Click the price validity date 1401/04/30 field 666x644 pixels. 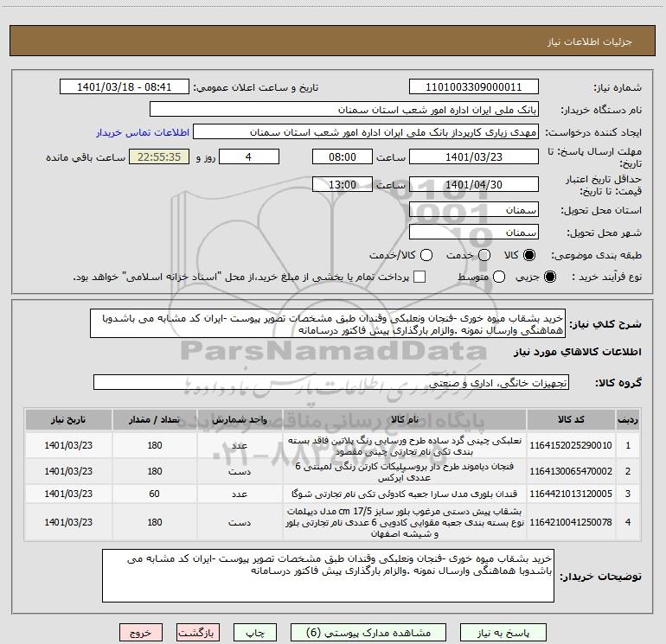(474, 184)
